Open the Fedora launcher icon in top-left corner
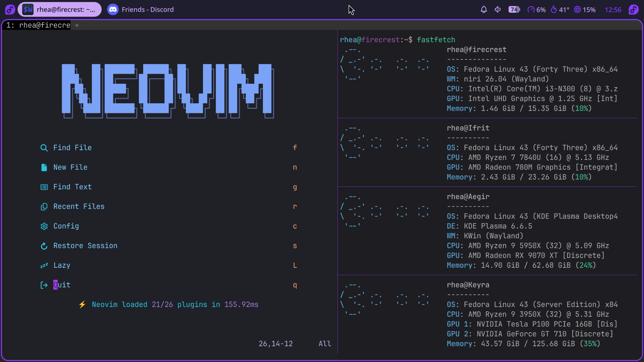This screenshot has width=644, height=362. (10, 9)
